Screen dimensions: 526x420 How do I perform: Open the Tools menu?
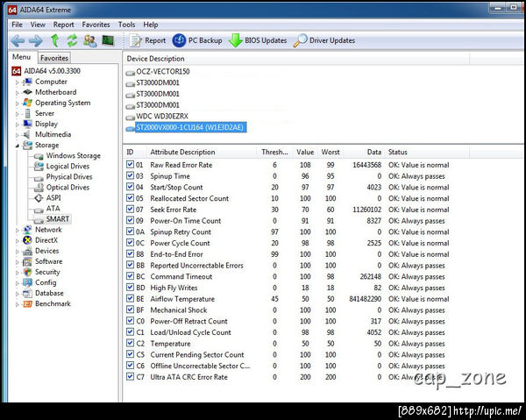[x=126, y=25]
